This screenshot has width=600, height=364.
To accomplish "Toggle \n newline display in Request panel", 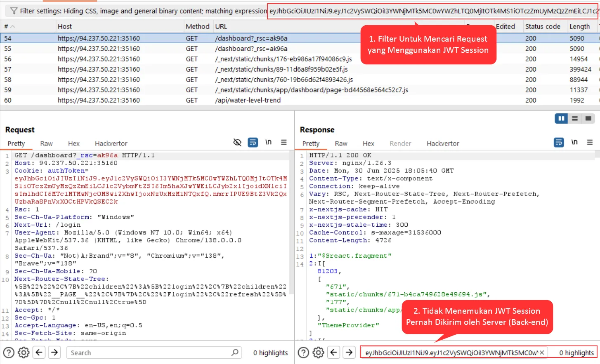I will click(268, 142).
